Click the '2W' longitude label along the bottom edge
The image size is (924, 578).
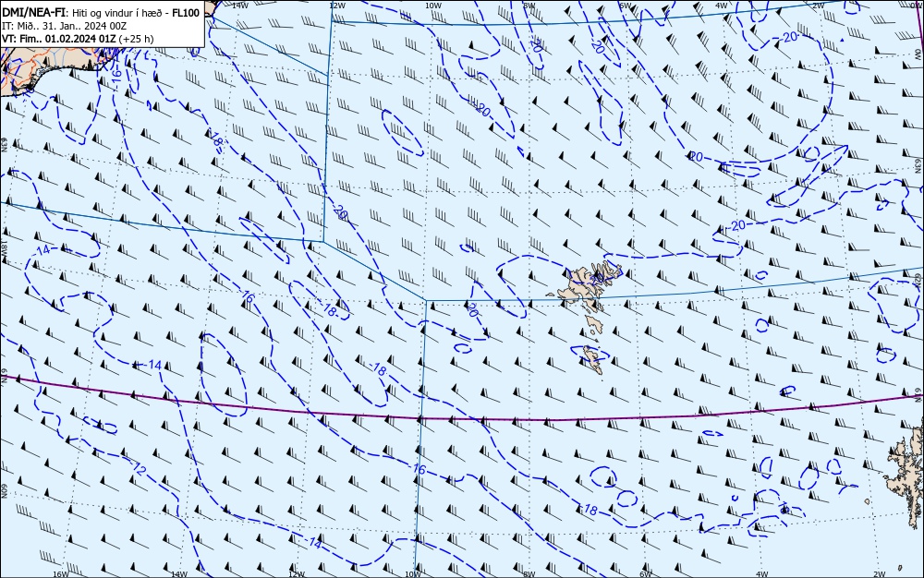(x=880, y=574)
